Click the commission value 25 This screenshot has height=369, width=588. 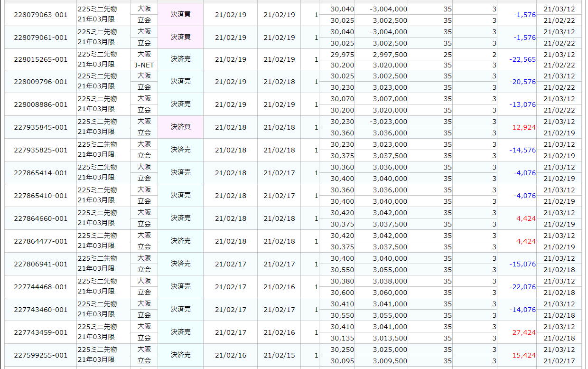[448, 55]
